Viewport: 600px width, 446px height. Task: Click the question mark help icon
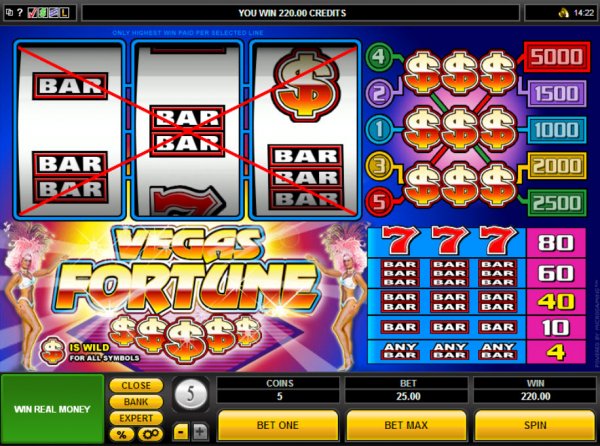(20, 13)
